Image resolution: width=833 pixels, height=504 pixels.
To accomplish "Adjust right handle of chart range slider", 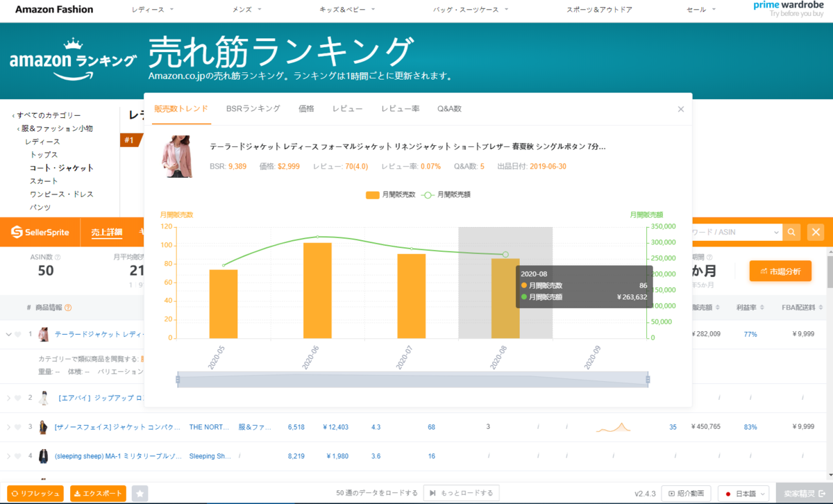I will click(x=648, y=380).
